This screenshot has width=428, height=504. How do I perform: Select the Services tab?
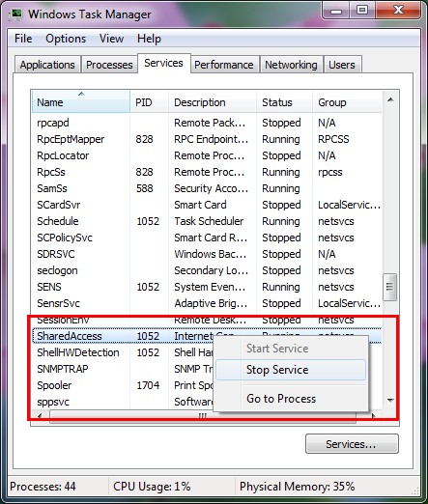tap(163, 63)
